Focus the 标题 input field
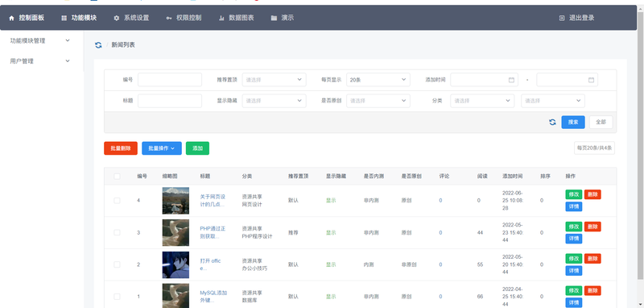The image size is (644, 308). [170, 101]
